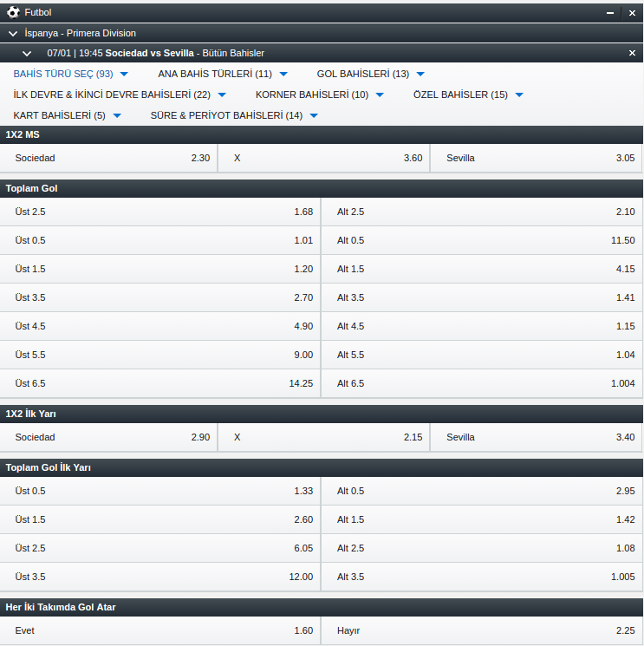
Task: Bet draw X 2.15 in 1X2 İlk Yarı
Action: [x=323, y=438]
